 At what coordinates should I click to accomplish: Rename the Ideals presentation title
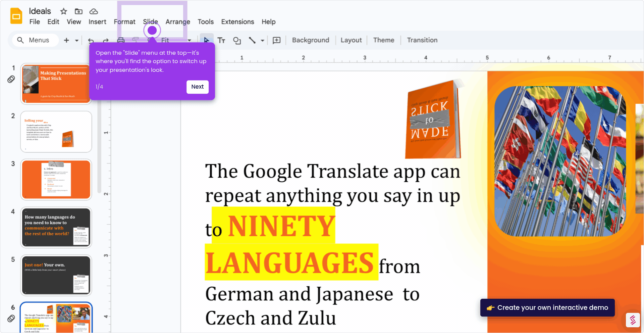pos(40,11)
